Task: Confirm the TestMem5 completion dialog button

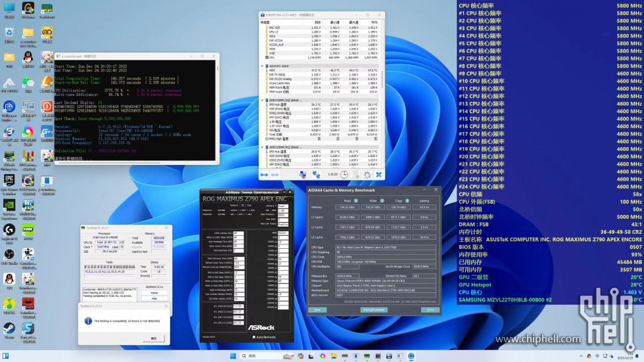Action: tap(154, 338)
